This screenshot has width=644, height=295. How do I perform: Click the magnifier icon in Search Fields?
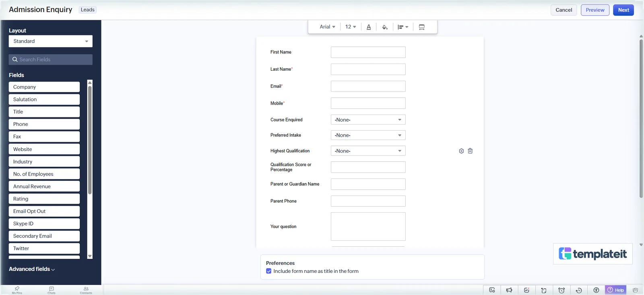coord(15,59)
